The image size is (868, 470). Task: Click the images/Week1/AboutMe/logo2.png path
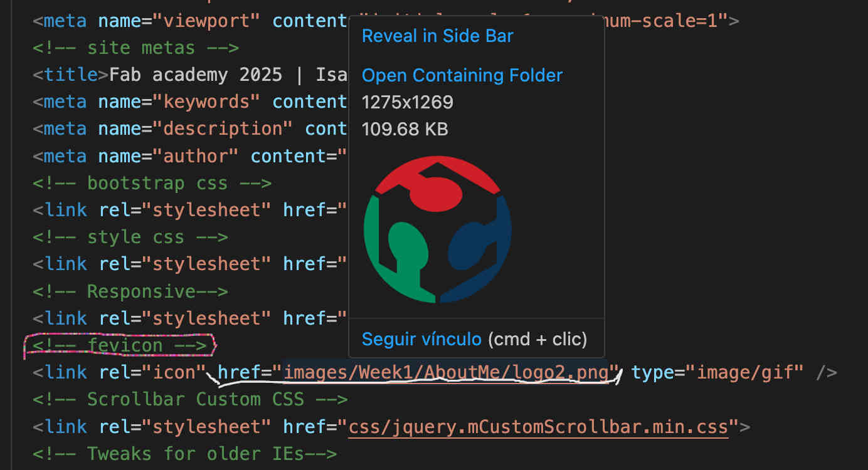(x=447, y=372)
